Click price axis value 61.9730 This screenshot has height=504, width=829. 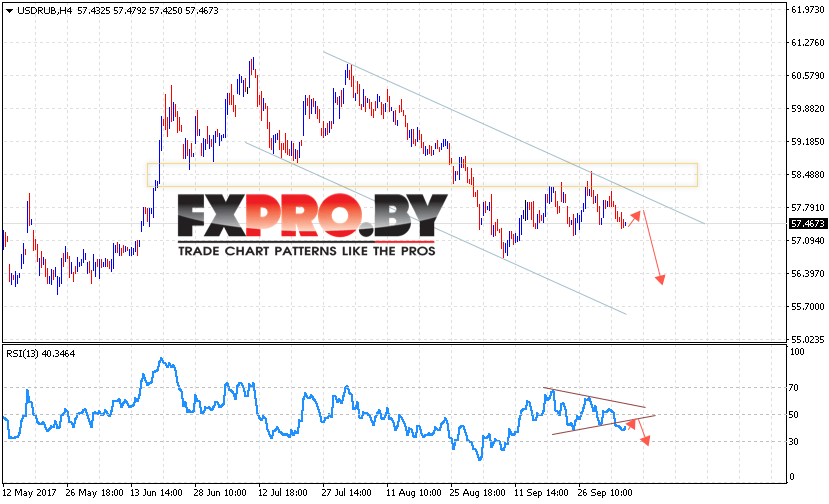point(807,10)
